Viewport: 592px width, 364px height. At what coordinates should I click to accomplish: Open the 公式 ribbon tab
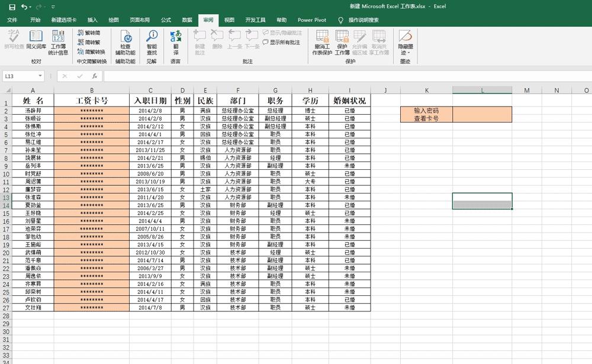point(166,20)
